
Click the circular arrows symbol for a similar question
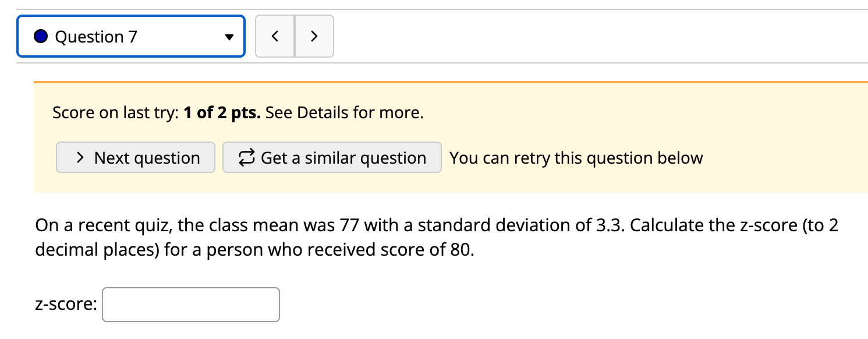245,157
